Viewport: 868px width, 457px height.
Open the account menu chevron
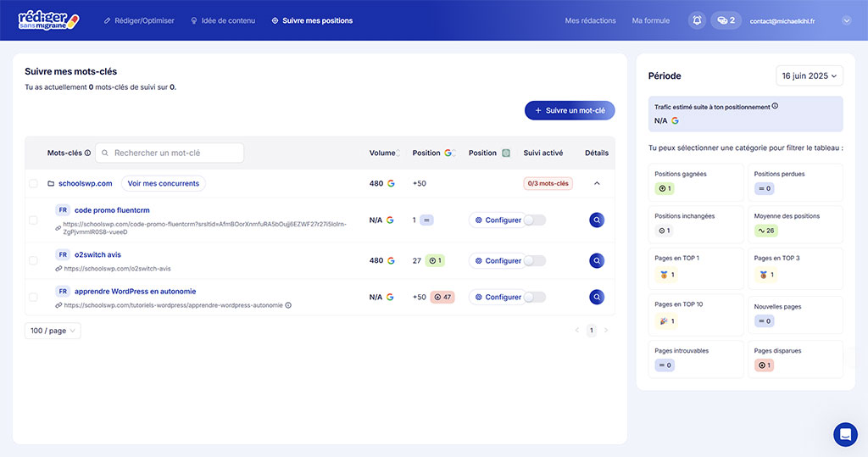click(x=847, y=20)
